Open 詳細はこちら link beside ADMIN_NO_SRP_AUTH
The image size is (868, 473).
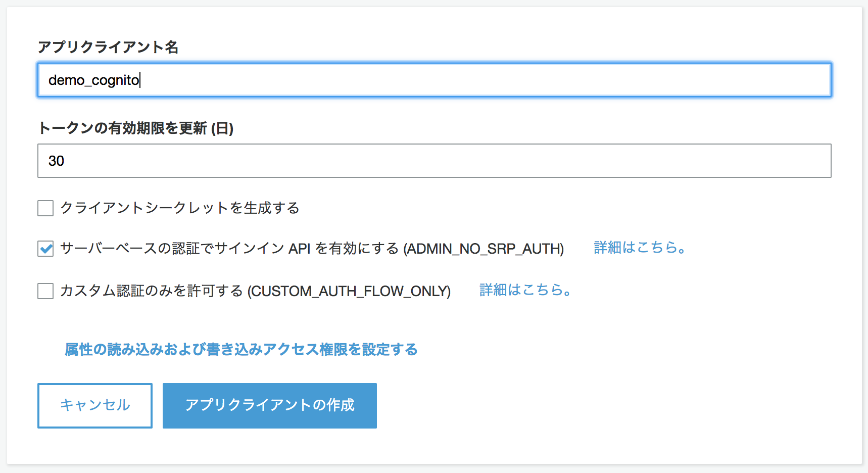tap(640, 248)
